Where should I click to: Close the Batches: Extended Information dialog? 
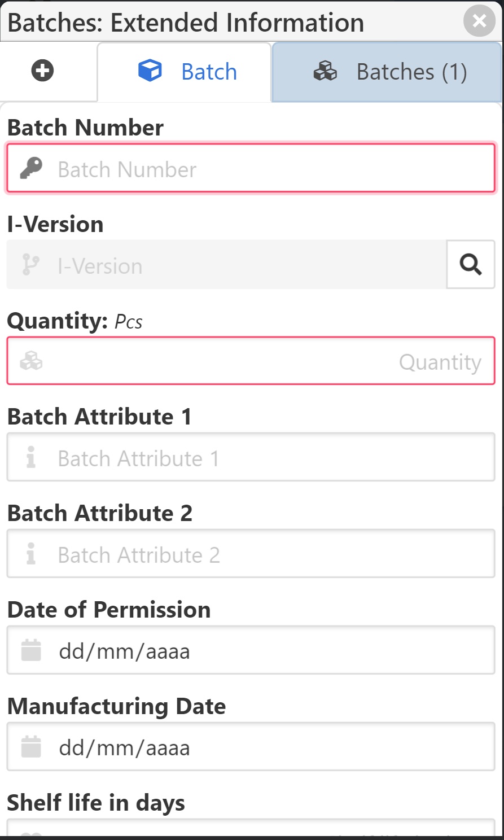(x=479, y=21)
